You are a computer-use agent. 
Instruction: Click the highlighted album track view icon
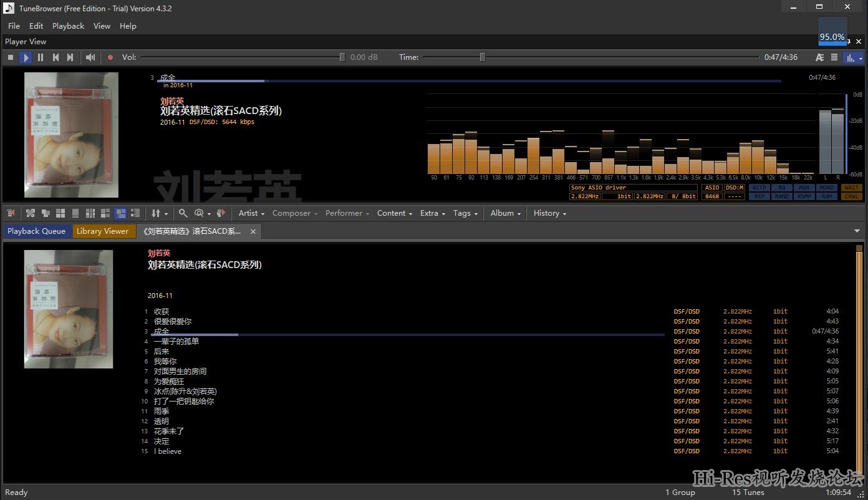[120, 213]
